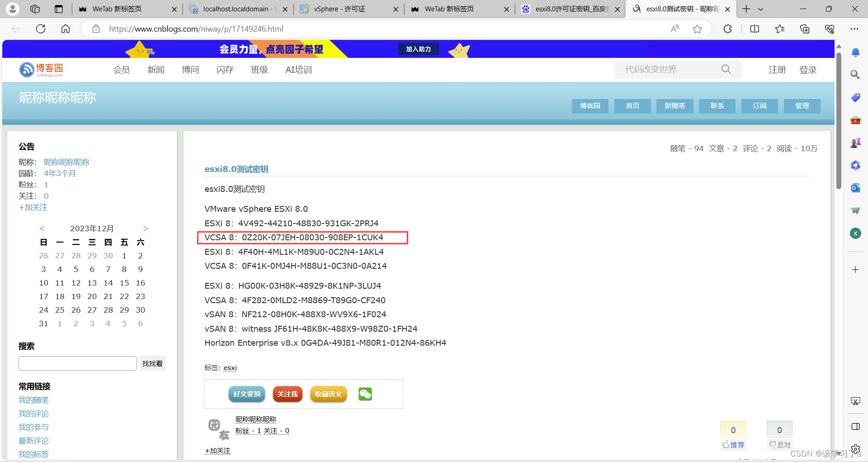This screenshot has height=462, width=868.
Task: Open sidebar tools briefcase icon
Action: 855,120
